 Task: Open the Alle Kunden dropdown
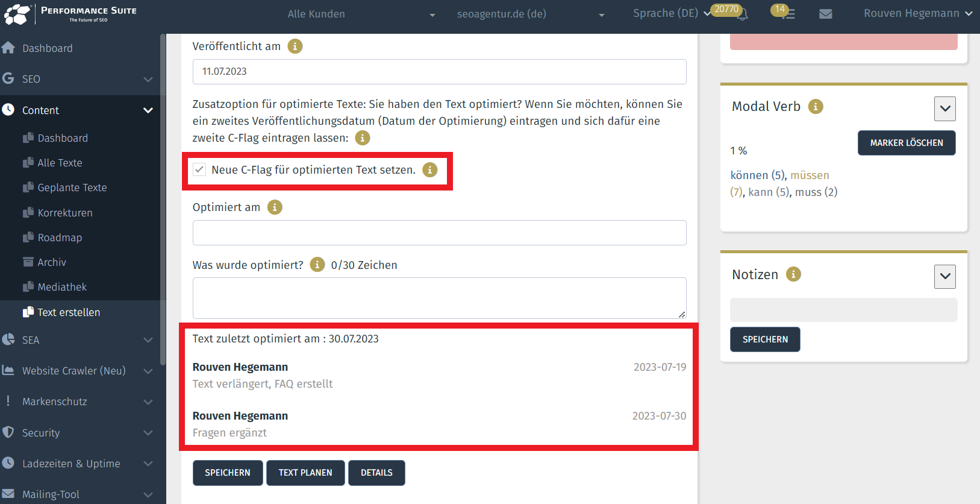(361, 14)
